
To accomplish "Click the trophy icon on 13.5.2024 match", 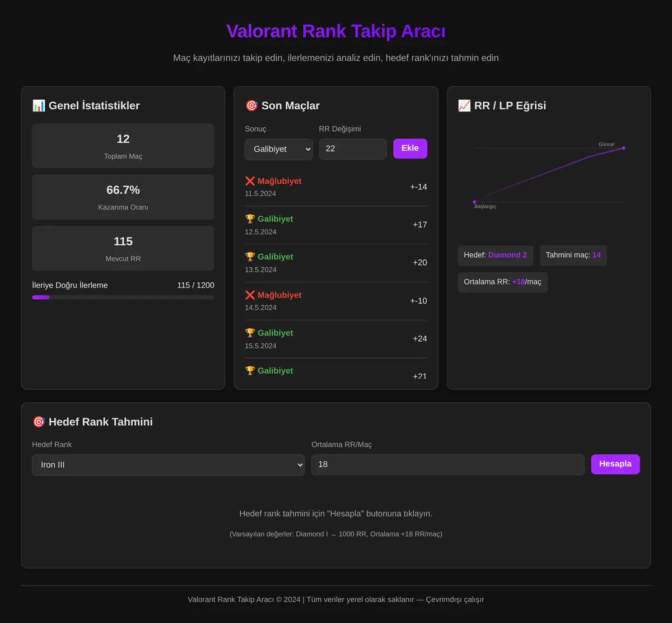I will coord(250,257).
